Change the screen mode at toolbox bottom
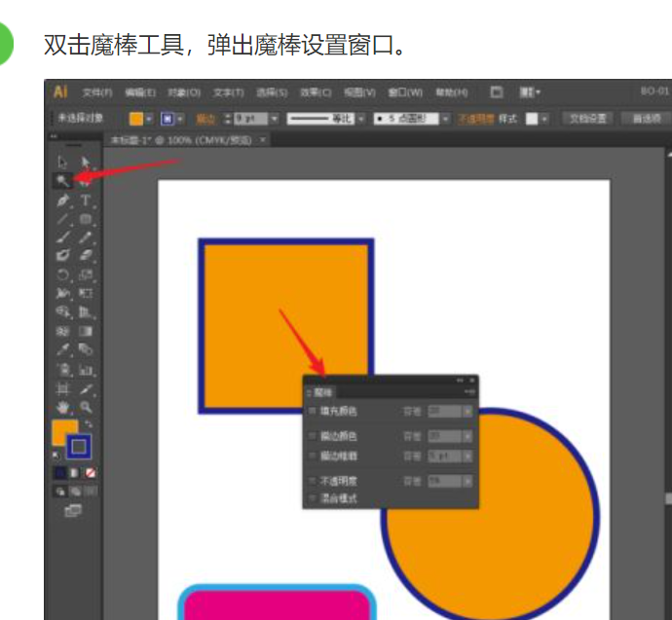This screenshot has height=620, width=672. pyautogui.click(x=73, y=510)
